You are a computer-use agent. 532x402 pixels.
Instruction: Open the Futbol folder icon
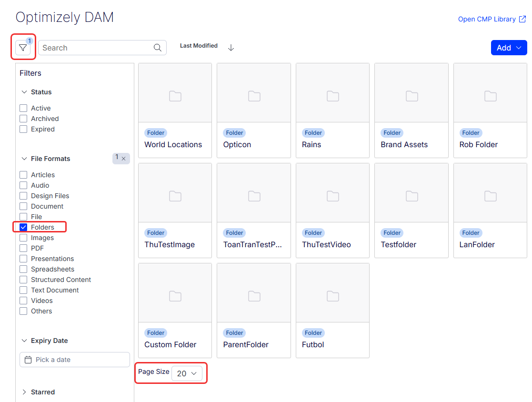coord(333,296)
